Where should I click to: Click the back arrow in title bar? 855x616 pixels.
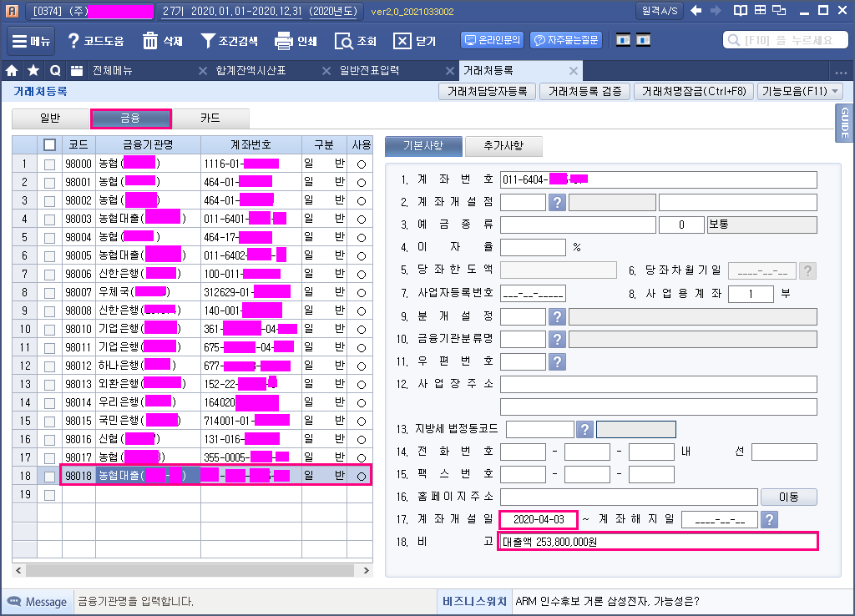696,10
